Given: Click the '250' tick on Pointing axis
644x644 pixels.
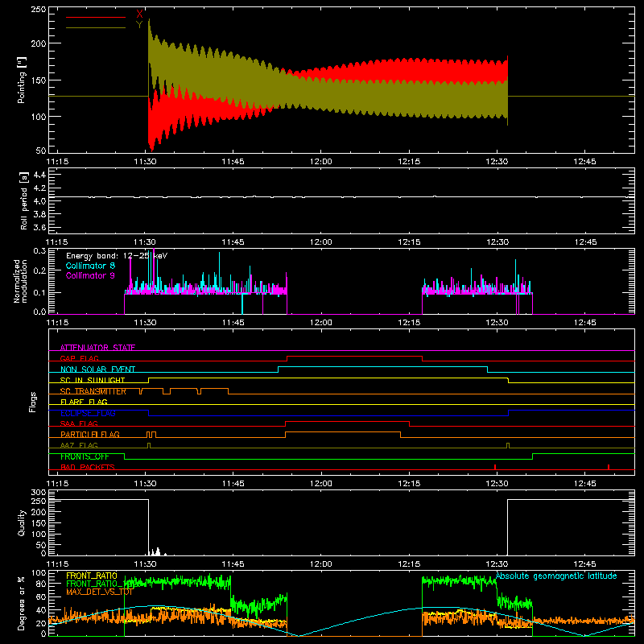Looking at the screenshot, I should click(38, 10).
